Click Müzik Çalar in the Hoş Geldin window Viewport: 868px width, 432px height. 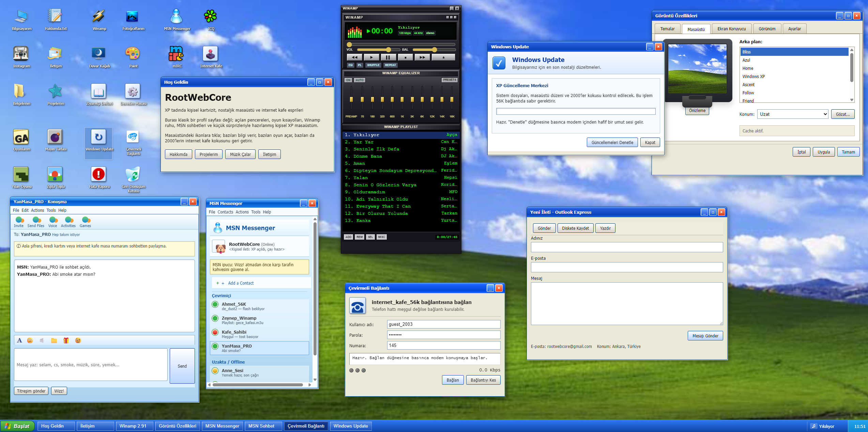coord(240,154)
